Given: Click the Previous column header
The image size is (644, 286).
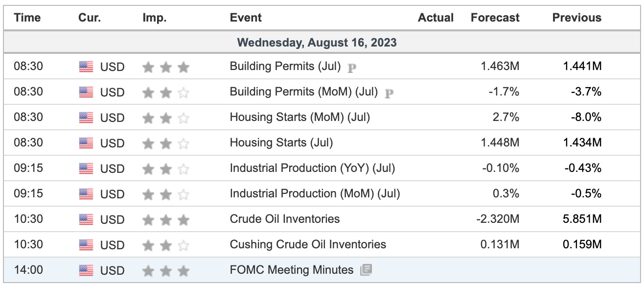Looking at the screenshot, I should coord(577,18).
